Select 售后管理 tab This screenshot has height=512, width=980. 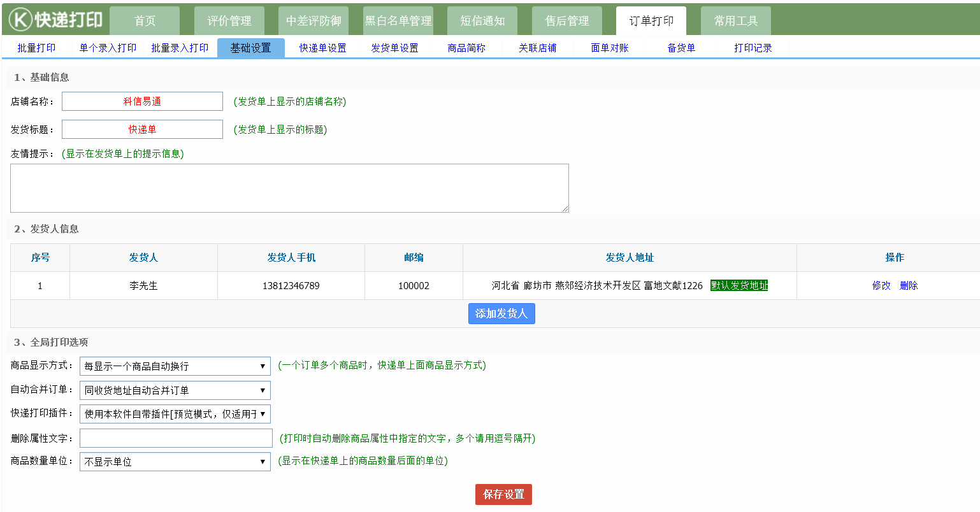click(567, 21)
